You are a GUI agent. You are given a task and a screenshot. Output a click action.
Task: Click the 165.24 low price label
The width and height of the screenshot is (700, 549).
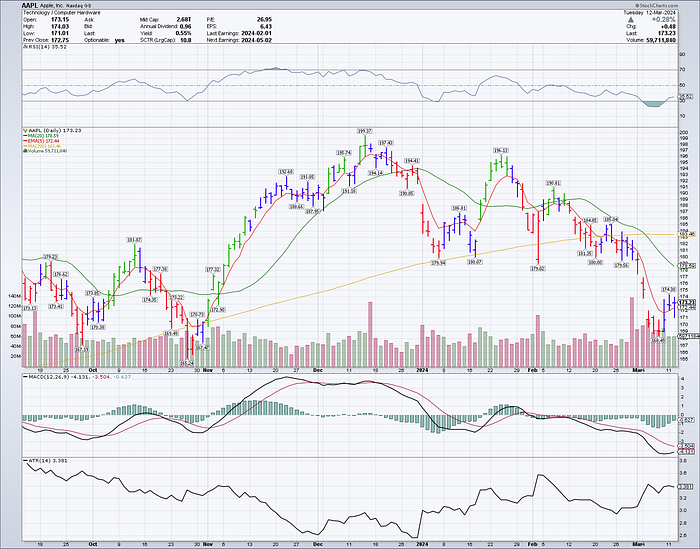188,363
